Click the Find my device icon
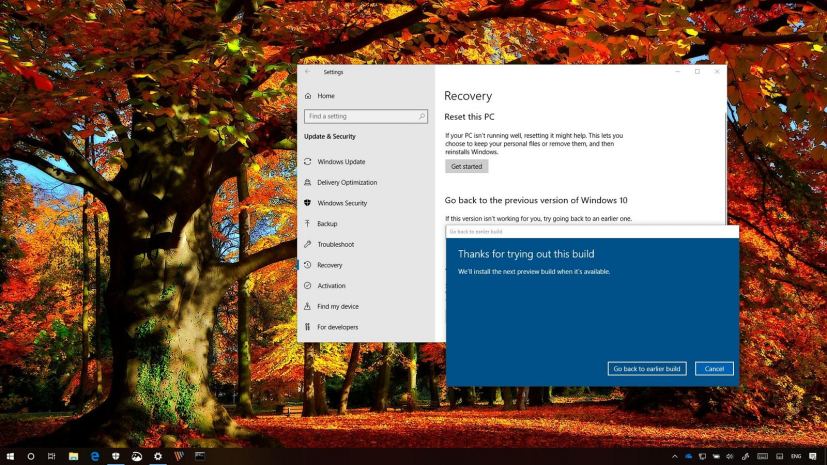 [308, 306]
